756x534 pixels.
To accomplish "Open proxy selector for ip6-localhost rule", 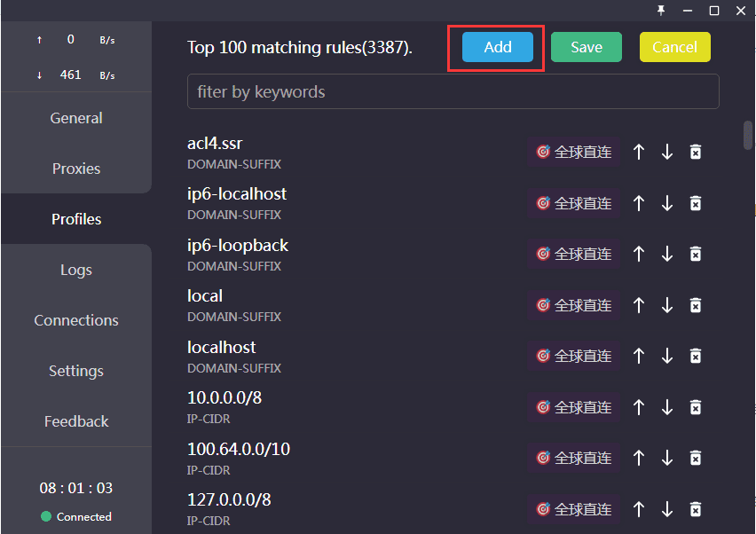I will 574,203.
